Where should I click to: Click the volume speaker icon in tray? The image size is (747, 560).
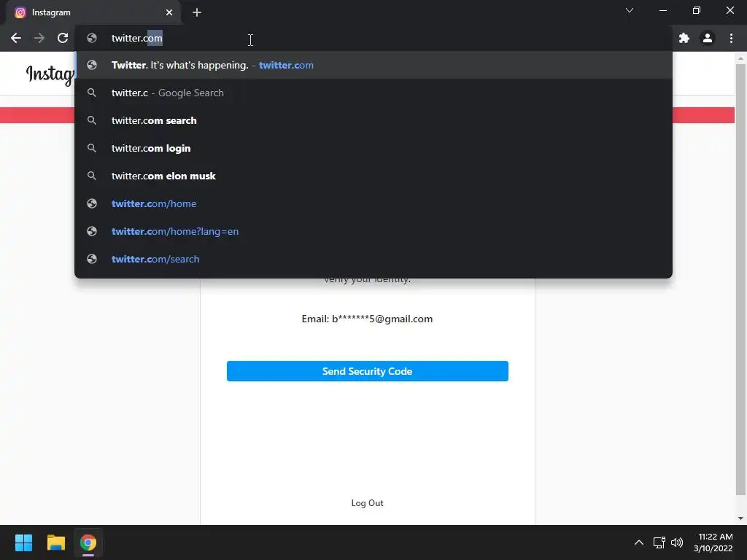click(676, 542)
